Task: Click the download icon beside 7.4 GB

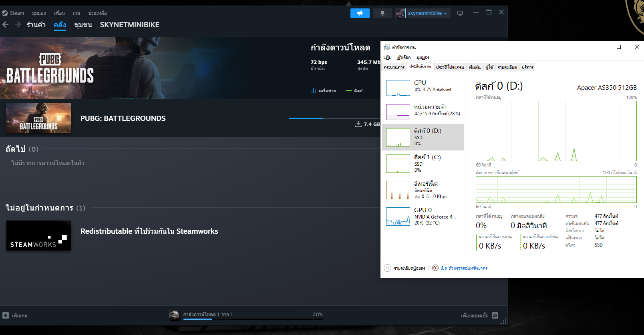Action: click(358, 124)
